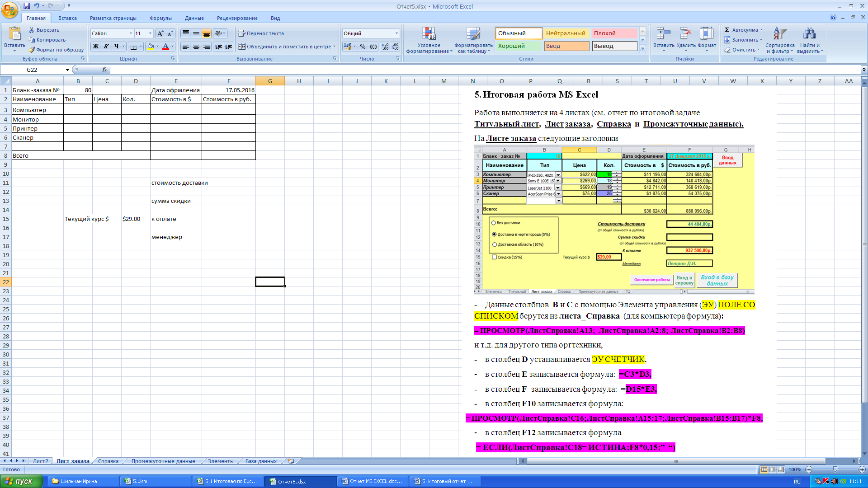
Task: Click the Find and Select binoculars icon
Action: point(809,34)
